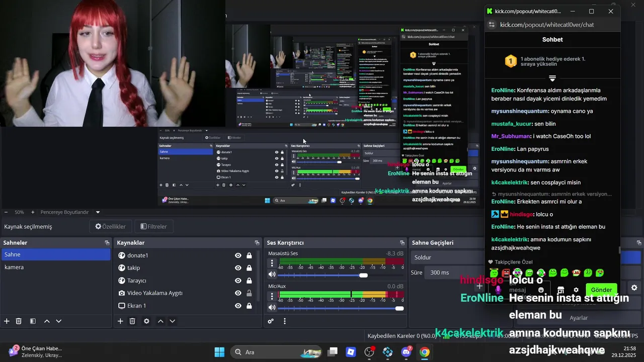Move scene up arrow in Sahneler panel
Viewport: 644px width, 362px height.
click(47, 321)
